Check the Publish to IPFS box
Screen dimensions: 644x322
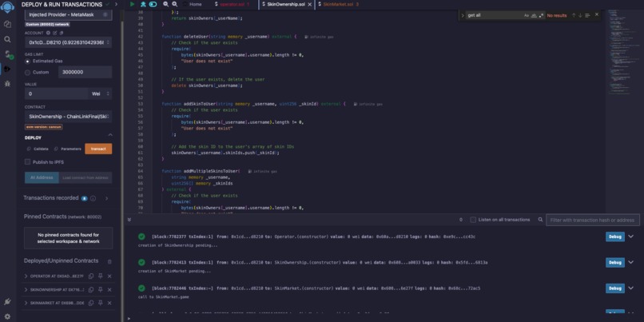[x=27, y=162]
